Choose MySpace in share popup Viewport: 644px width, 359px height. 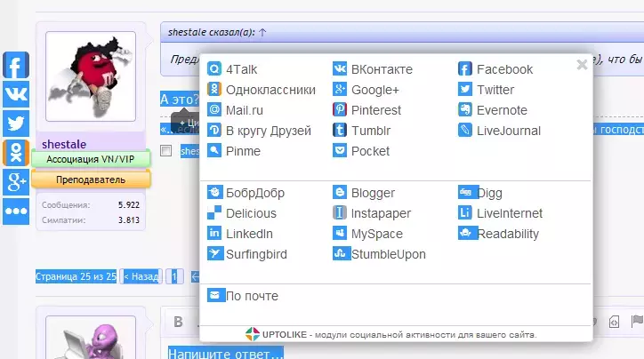point(367,234)
